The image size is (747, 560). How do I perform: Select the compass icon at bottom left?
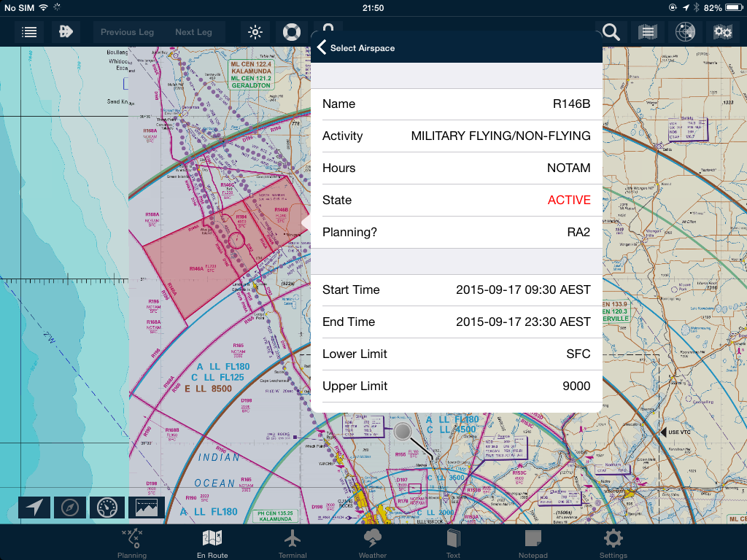pos(70,507)
